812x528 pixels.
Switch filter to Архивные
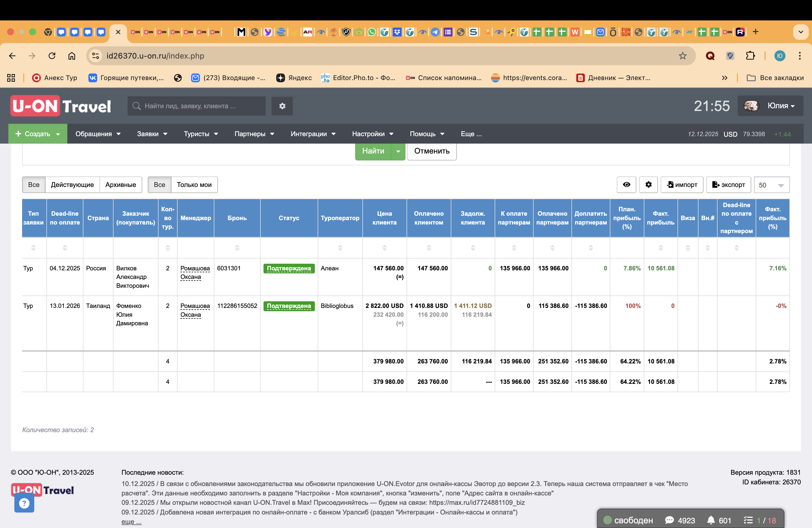pyautogui.click(x=120, y=184)
